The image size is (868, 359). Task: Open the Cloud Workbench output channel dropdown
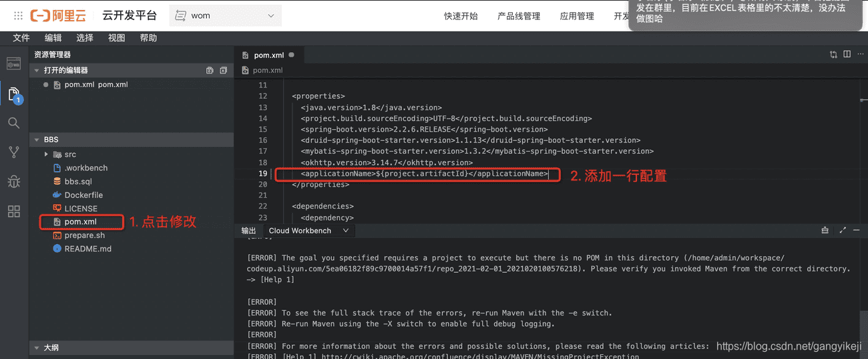(x=308, y=231)
